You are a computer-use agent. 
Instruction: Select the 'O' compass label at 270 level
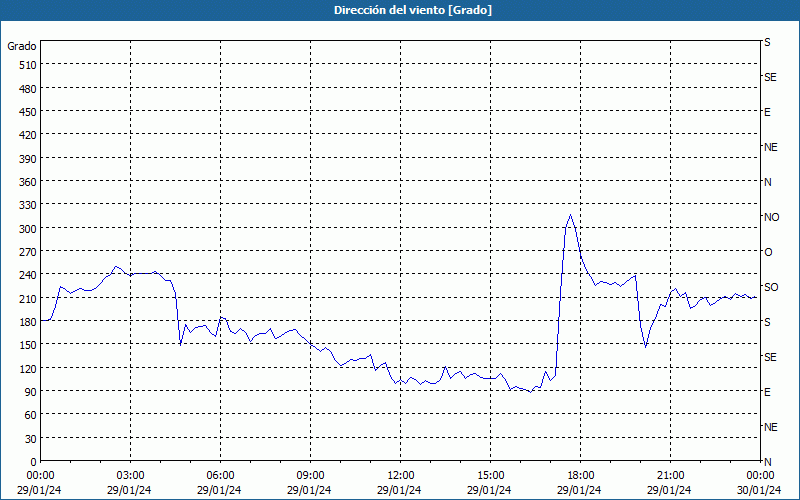tap(768, 252)
